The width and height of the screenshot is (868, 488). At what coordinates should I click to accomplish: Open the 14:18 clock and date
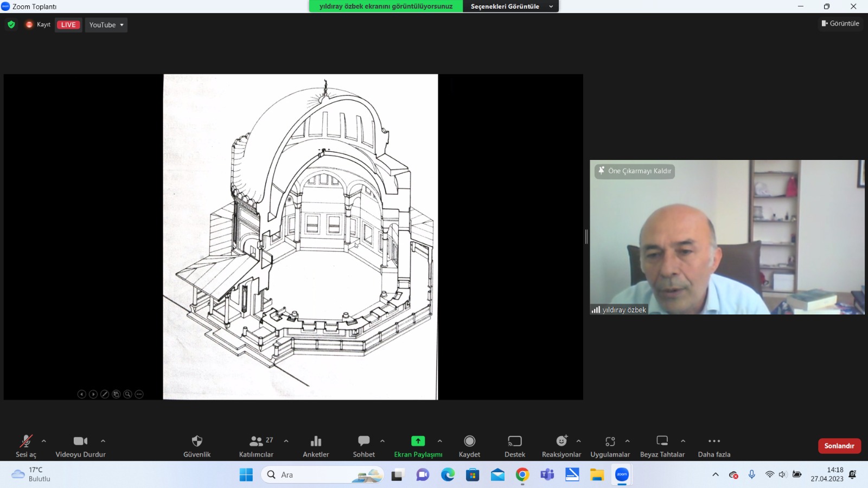click(827, 474)
